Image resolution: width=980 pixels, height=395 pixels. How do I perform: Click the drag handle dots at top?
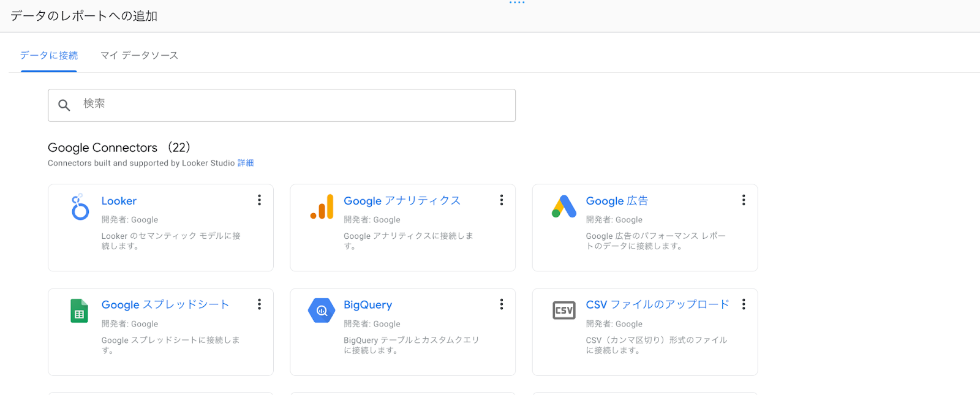(x=517, y=3)
